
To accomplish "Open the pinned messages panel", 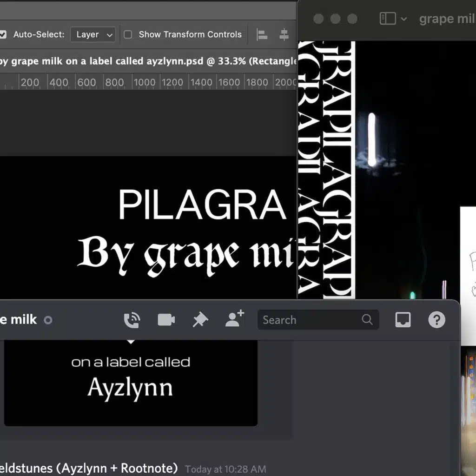I will pyautogui.click(x=199, y=319).
